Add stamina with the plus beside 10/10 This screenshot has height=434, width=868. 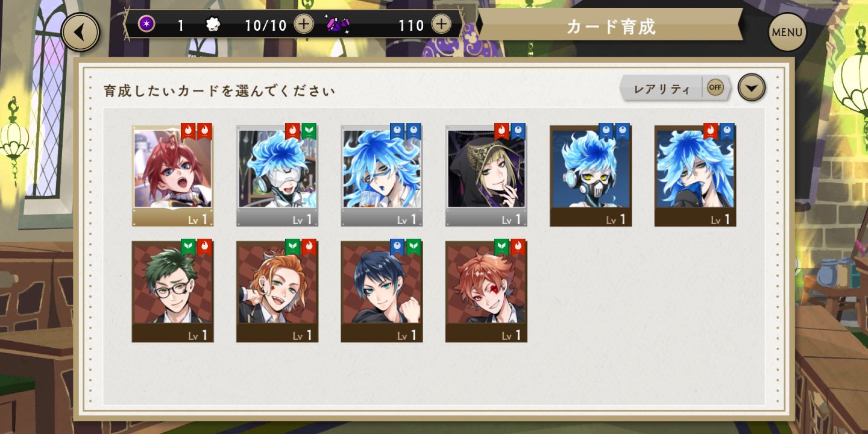point(304,24)
